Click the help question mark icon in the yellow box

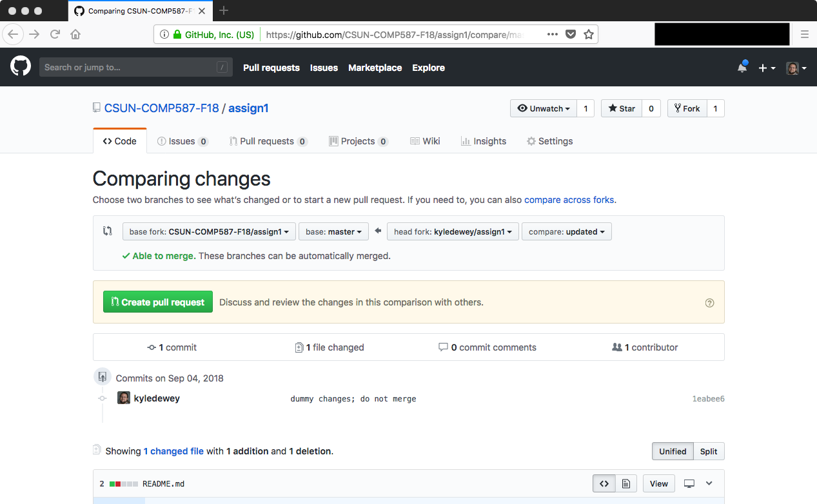(709, 302)
